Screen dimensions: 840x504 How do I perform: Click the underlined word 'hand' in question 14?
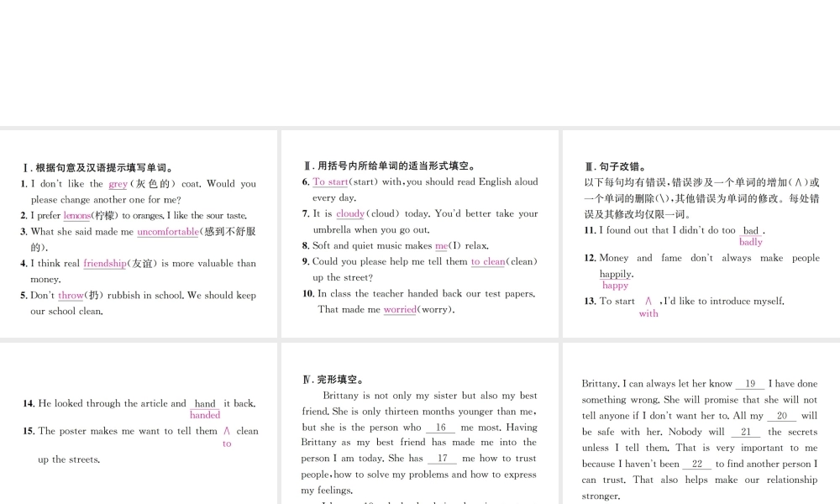(x=205, y=404)
